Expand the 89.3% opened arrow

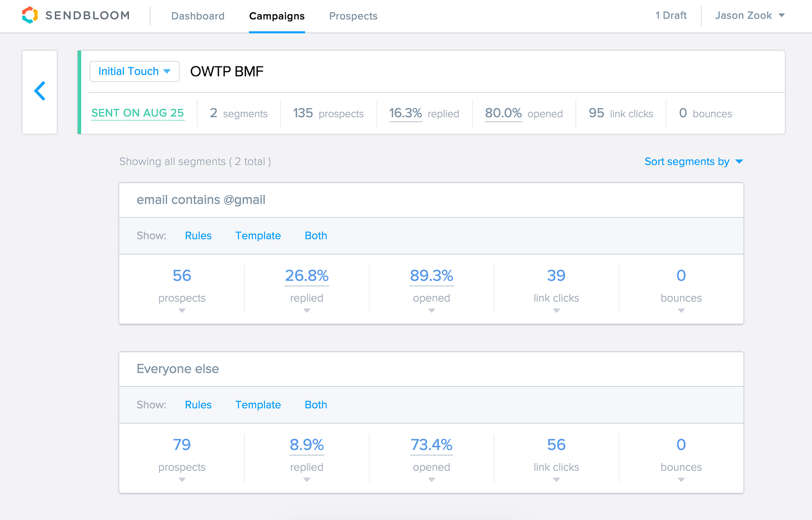point(432,310)
